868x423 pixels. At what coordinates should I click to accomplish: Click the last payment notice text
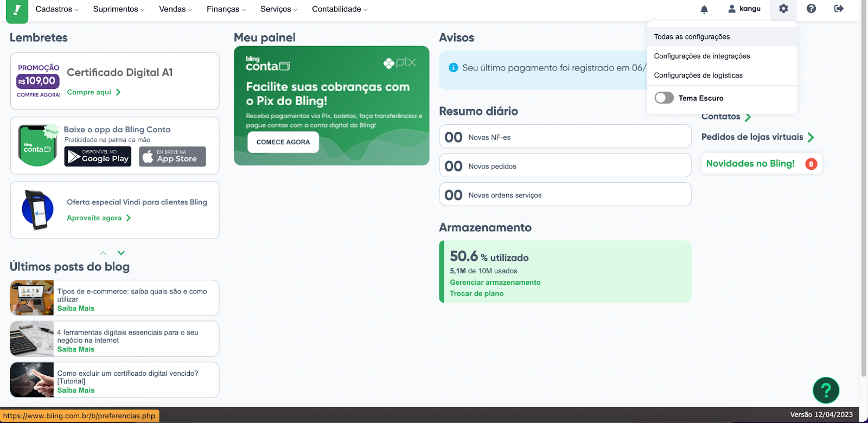click(554, 68)
